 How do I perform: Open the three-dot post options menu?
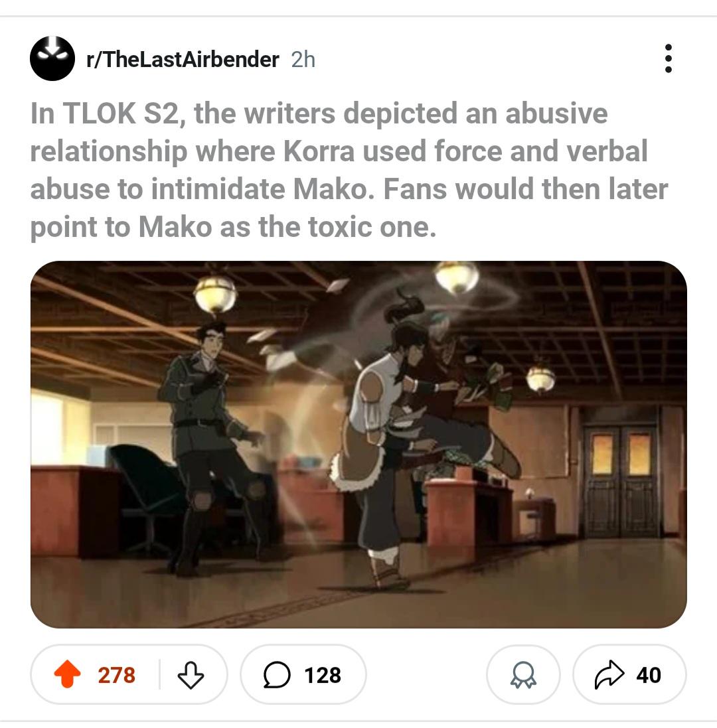pyautogui.click(x=669, y=58)
